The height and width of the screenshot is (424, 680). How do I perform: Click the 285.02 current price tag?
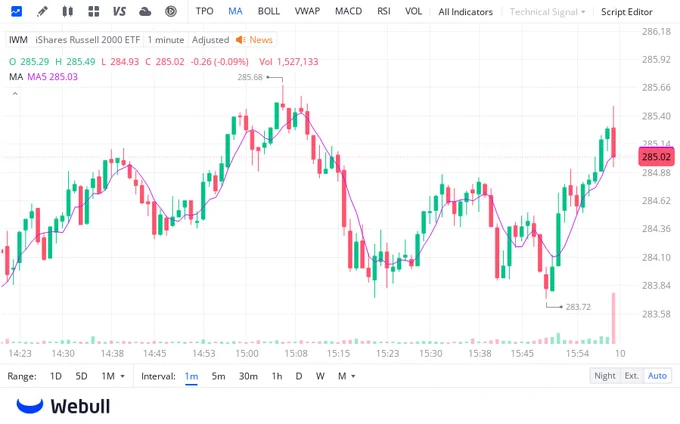(656, 157)
